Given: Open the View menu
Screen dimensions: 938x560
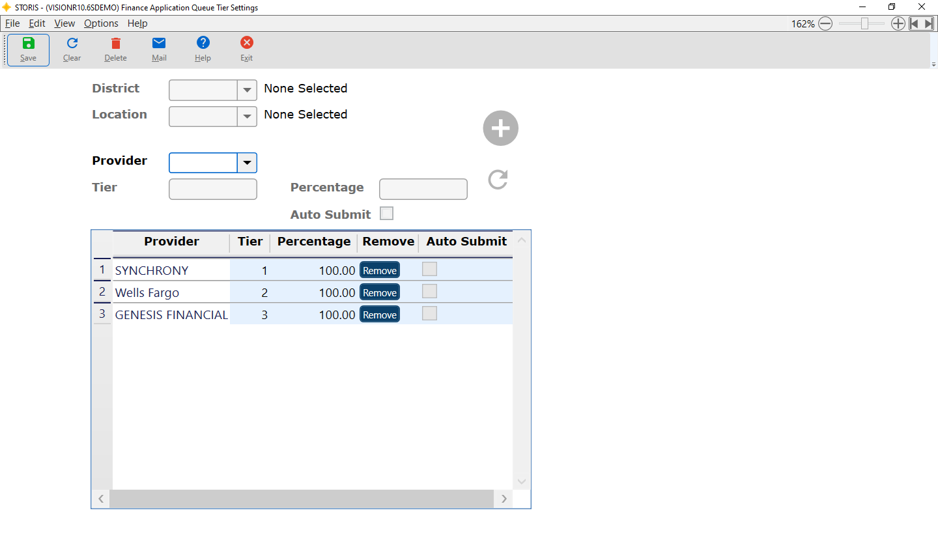Looking at the screenshot, I should 64,23.
